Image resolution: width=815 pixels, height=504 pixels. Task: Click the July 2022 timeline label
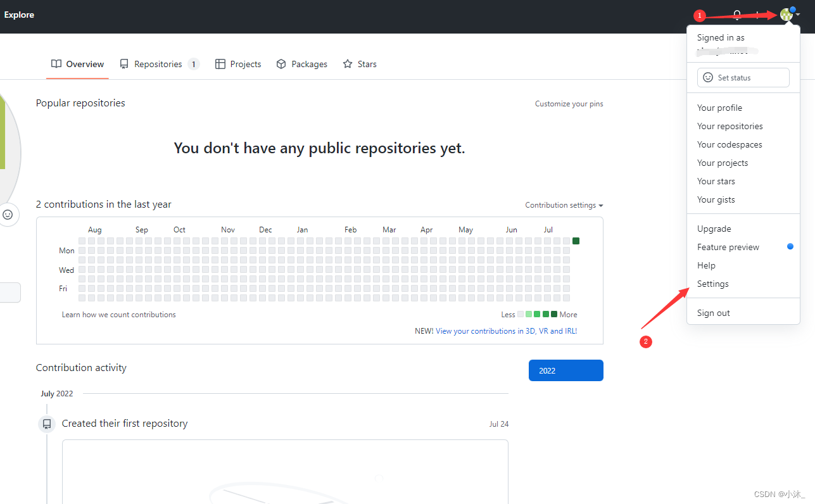(x=57, y=394)
